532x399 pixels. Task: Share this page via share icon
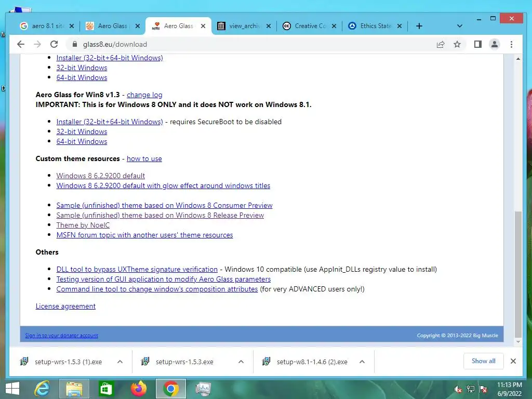pos(441,44)
